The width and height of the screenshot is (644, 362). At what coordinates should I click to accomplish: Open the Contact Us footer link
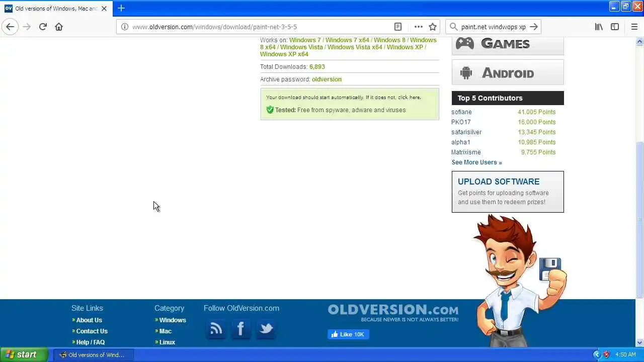point(92,331)
